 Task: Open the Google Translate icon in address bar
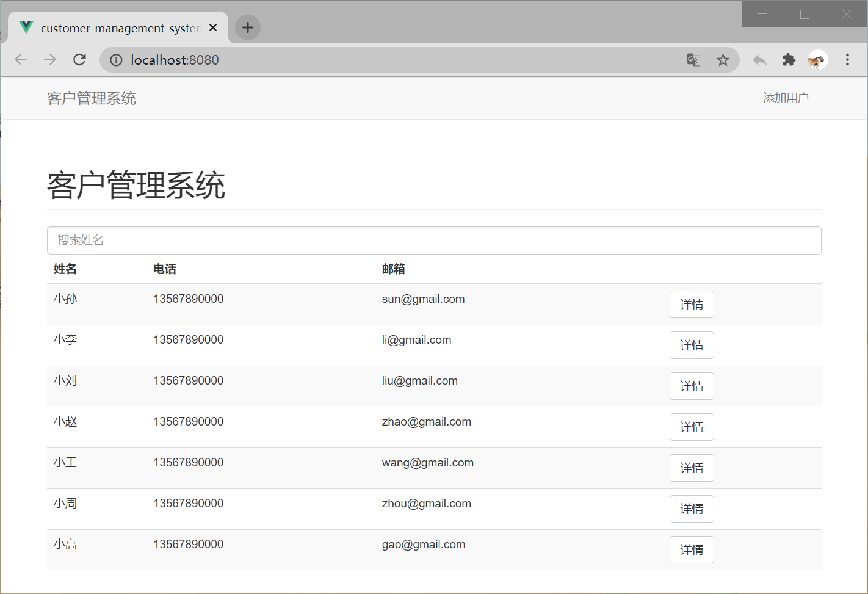pos(693,59)
